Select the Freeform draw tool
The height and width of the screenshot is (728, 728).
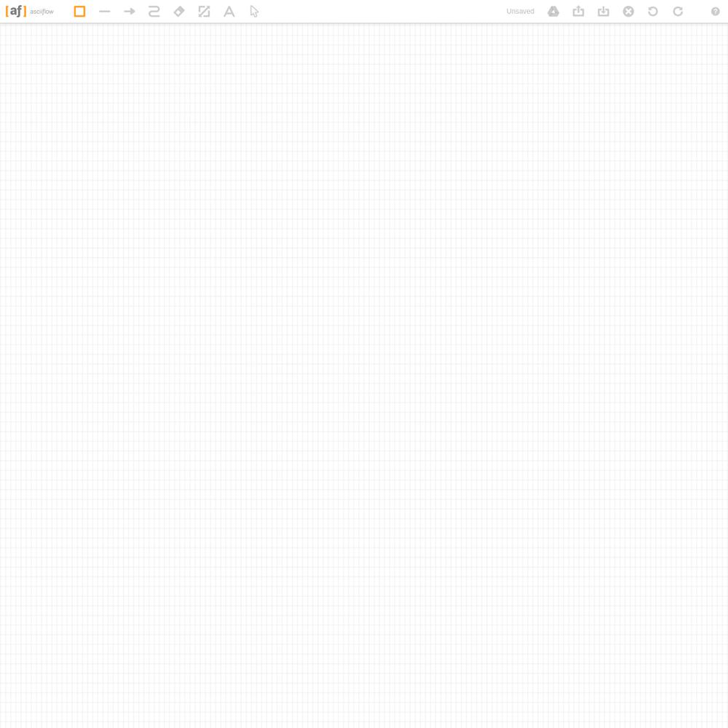pyautogui.click(x=154, y=11)
